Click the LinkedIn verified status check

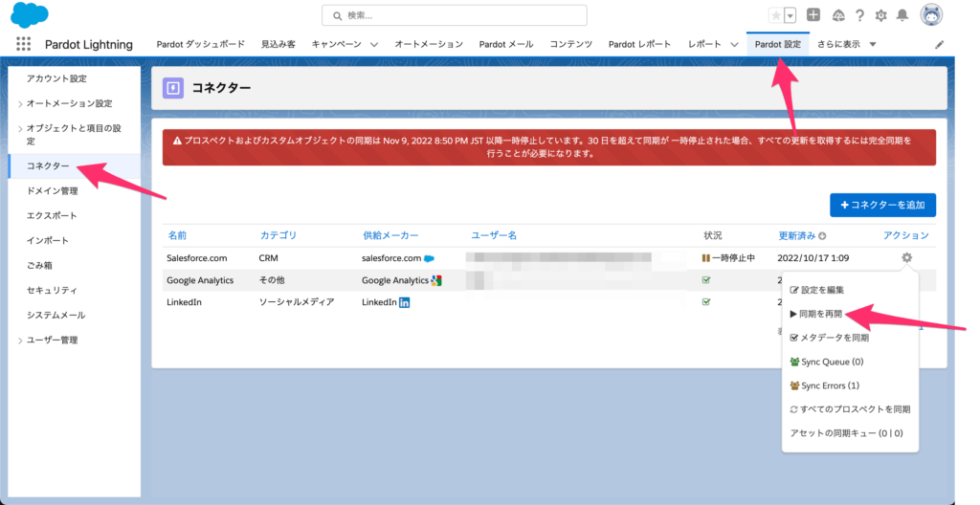pos(706,302)
